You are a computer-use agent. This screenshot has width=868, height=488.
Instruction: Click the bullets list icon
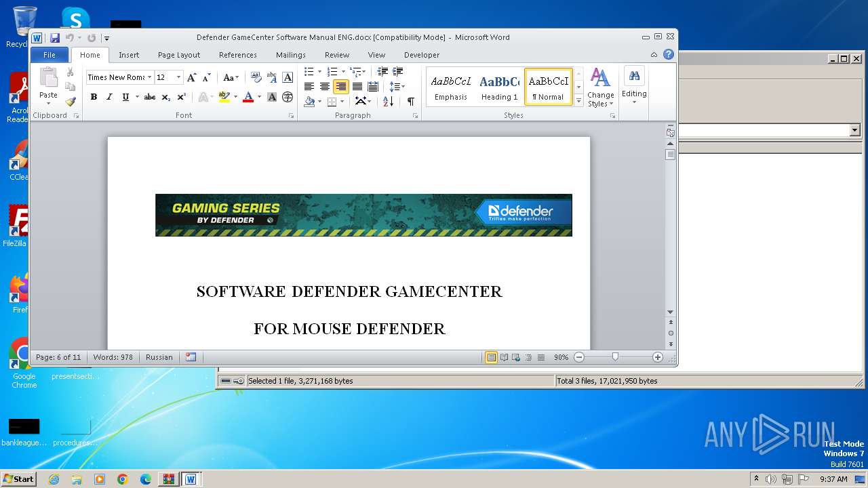[309, 71]
